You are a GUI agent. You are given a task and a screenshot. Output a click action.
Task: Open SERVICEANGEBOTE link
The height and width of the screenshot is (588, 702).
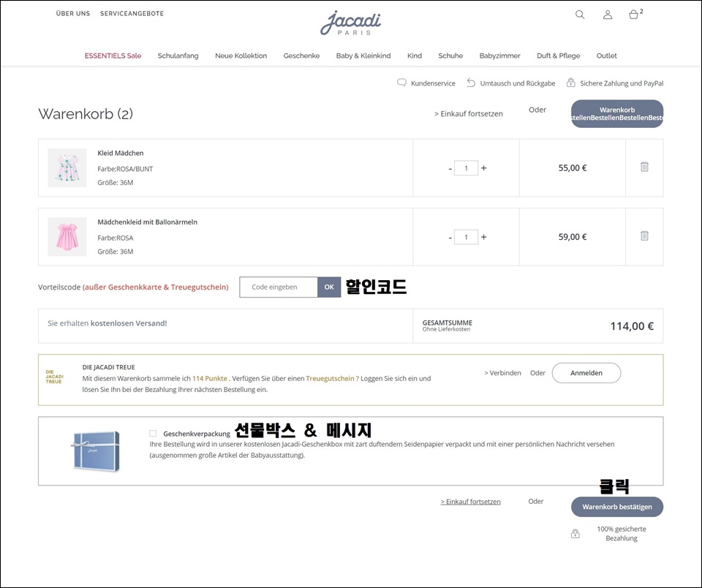pos(132,13)
